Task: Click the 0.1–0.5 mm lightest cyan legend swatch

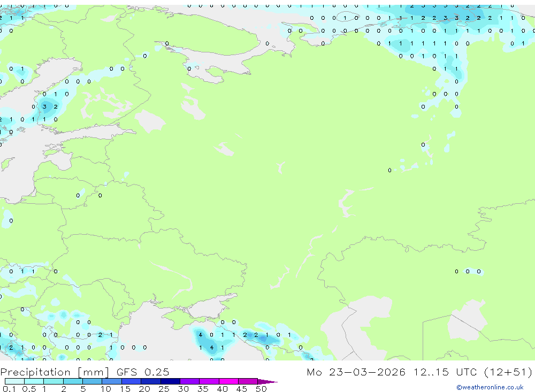Action: click(14, 381)
